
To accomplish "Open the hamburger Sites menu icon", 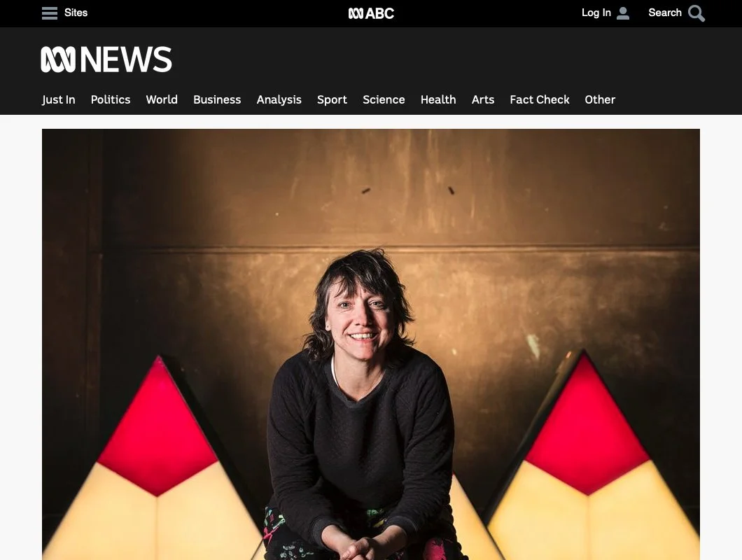I will 50,13.
